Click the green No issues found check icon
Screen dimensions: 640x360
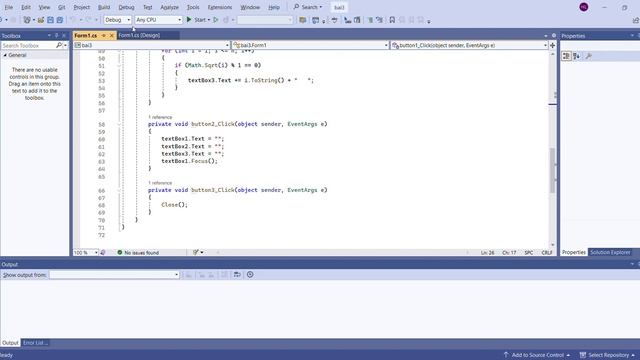[120, 253]
